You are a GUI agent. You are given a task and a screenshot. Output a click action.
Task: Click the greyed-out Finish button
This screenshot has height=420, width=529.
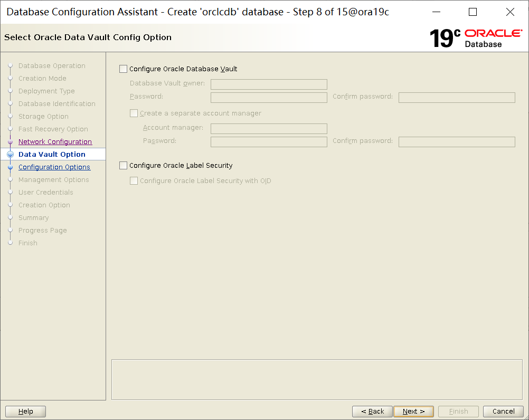click(458, 411)
